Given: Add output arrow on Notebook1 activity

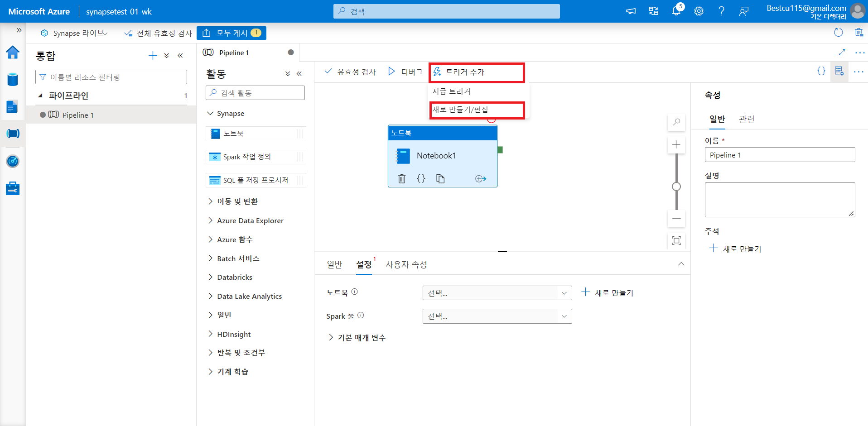Looking at the screenshot, I should 481,179.
